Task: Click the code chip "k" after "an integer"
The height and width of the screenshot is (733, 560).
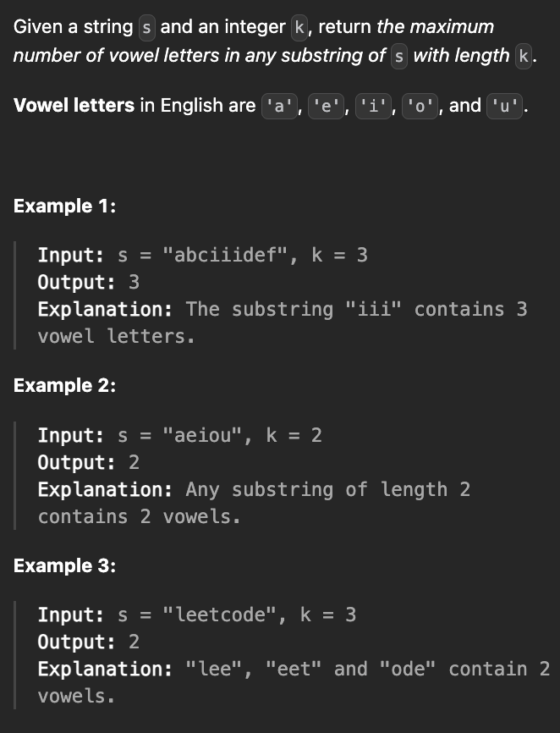Action: (299, 27)
